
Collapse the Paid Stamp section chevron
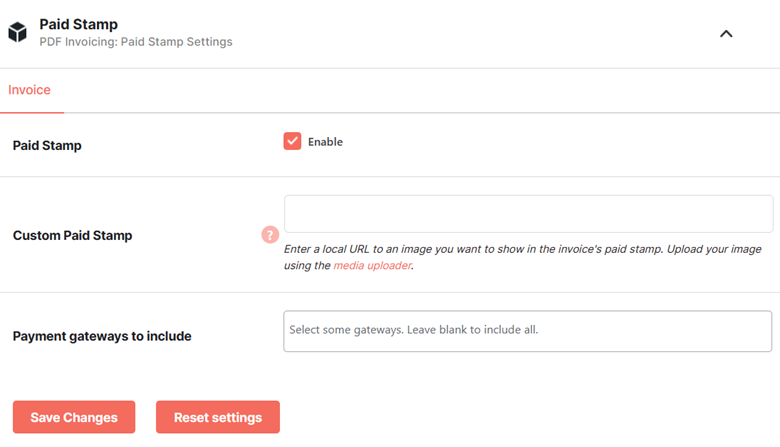(726, 34)
